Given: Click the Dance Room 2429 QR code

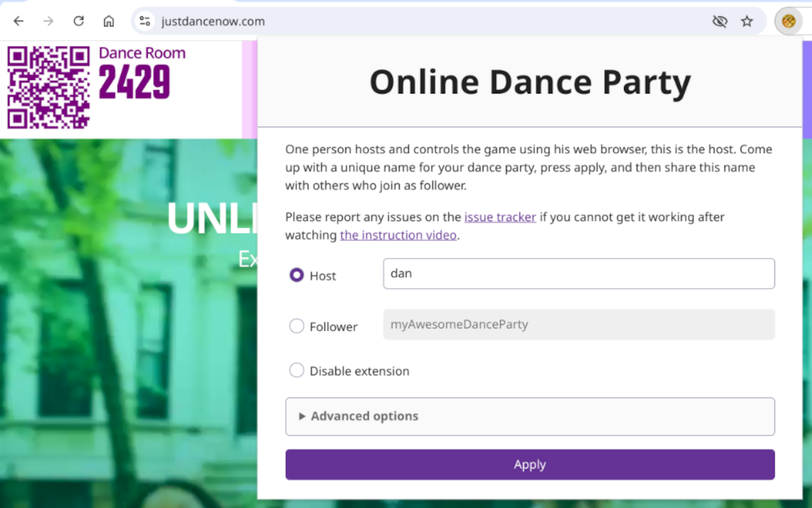Looking at the screenshot, I should 48,87.
